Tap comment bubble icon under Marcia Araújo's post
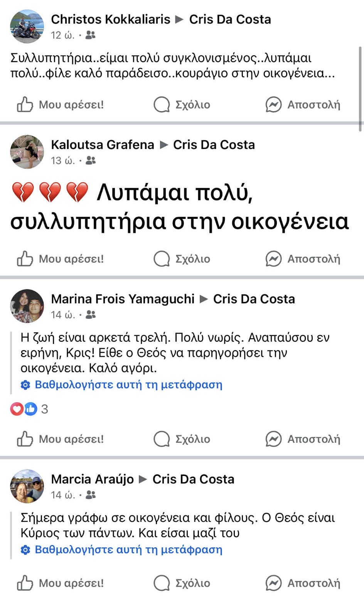Image resolution: width=364 pixels, height=596 pixels. click(162, 583)
